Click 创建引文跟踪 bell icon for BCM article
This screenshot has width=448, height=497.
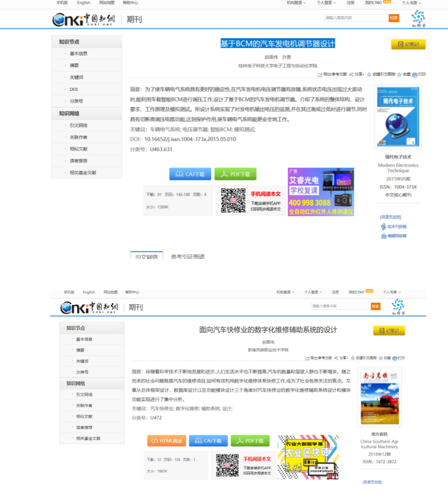[x=369, y=74]
